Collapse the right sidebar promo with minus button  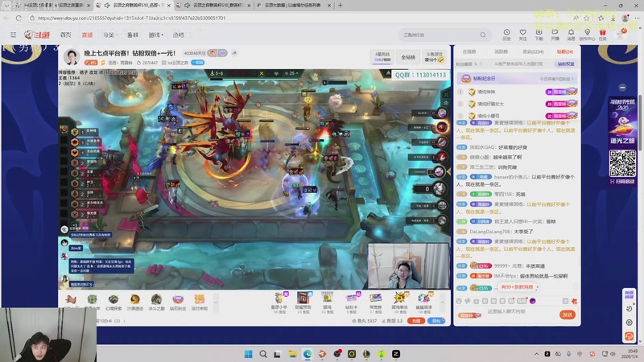point(622,88)
